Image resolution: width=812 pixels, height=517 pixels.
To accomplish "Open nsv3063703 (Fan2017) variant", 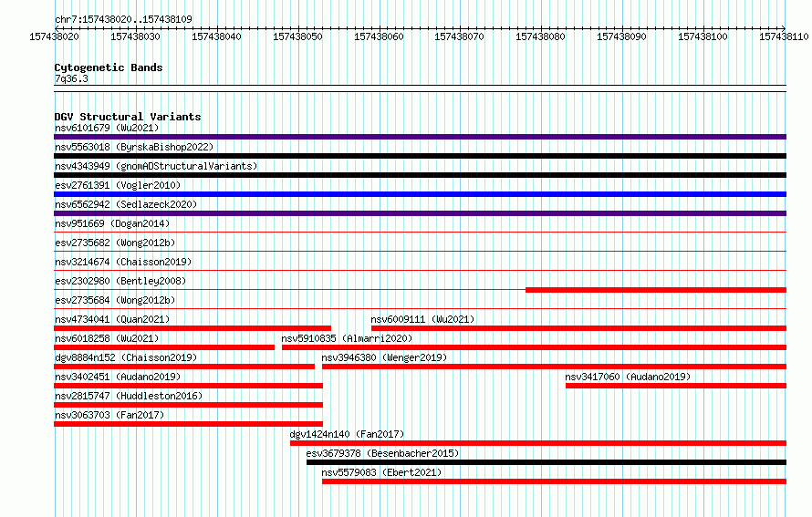I will coord(109,415).
